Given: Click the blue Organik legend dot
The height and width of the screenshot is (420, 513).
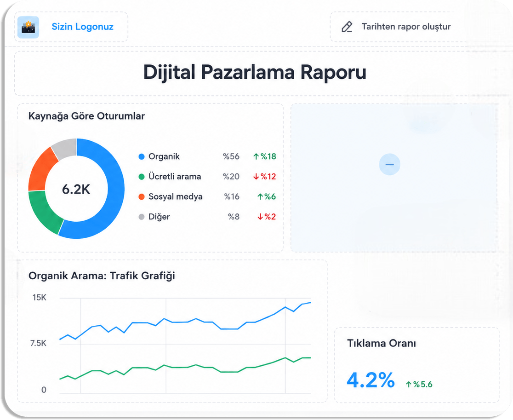Looking at the screenshot, I should [x=141, y=156].
